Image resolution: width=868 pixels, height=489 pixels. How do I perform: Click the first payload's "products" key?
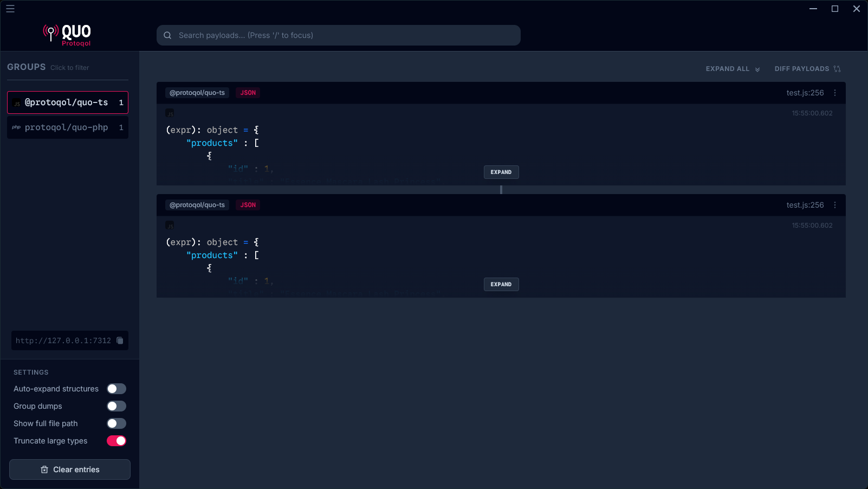click(212, 143)
